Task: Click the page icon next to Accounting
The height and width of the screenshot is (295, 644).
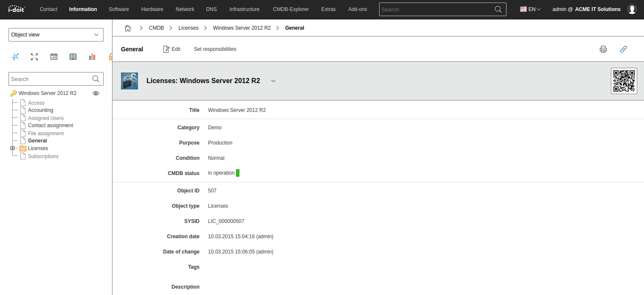Action: tap(23, 110)
